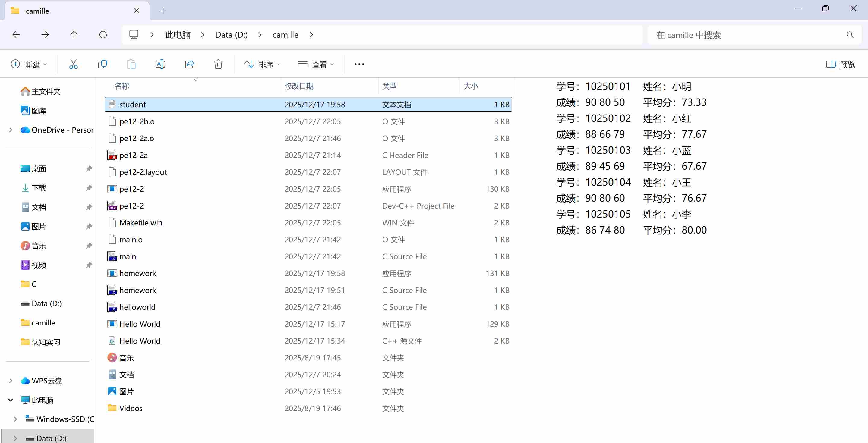Click the Share icon in toolbar
This screenshot has width=868, height=443.
tap(189, 64)
